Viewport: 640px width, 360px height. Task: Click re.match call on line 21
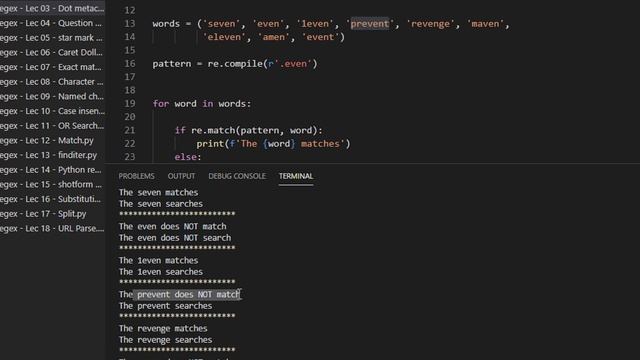tap(213, 130)
